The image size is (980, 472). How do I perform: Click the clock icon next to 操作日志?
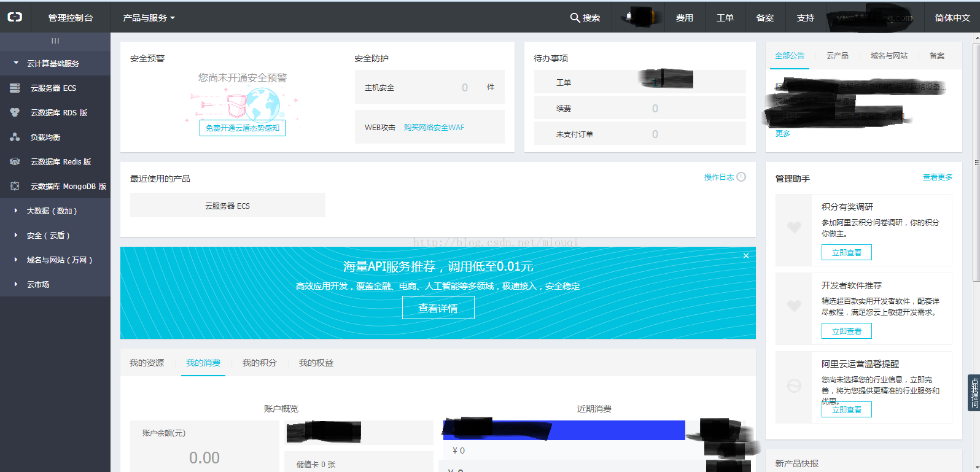pos(741,177)
